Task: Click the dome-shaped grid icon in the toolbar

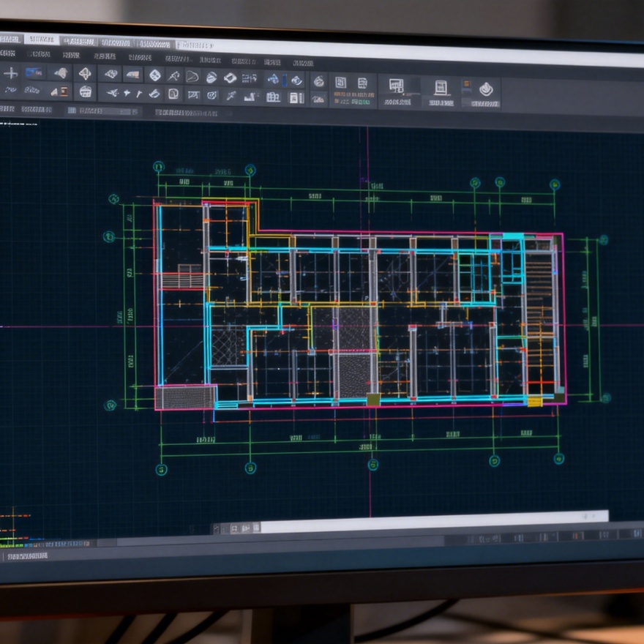Action: click(86, 91)
